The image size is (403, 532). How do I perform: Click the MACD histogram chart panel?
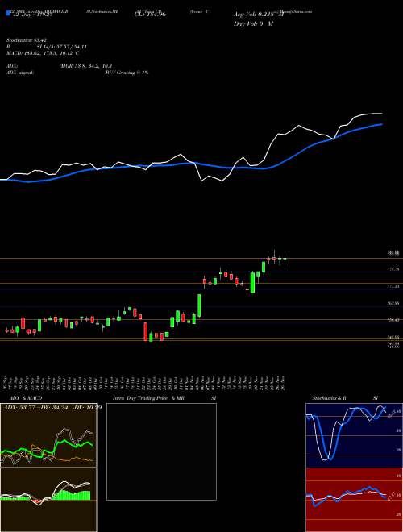click(48, 500)
